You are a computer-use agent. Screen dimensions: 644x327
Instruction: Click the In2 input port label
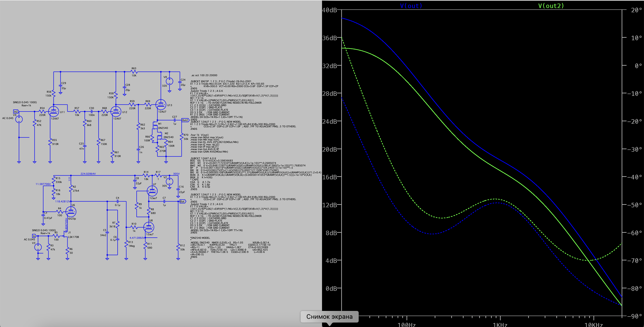[16, 112]
